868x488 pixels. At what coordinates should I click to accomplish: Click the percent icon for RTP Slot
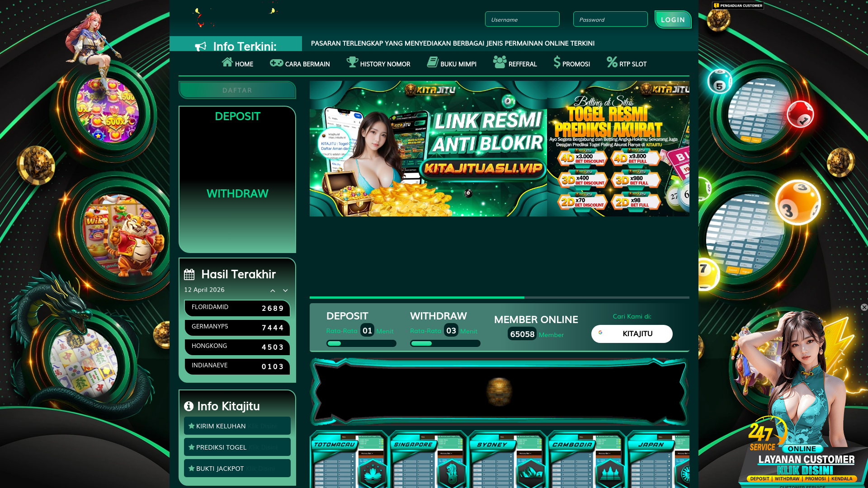612,62
